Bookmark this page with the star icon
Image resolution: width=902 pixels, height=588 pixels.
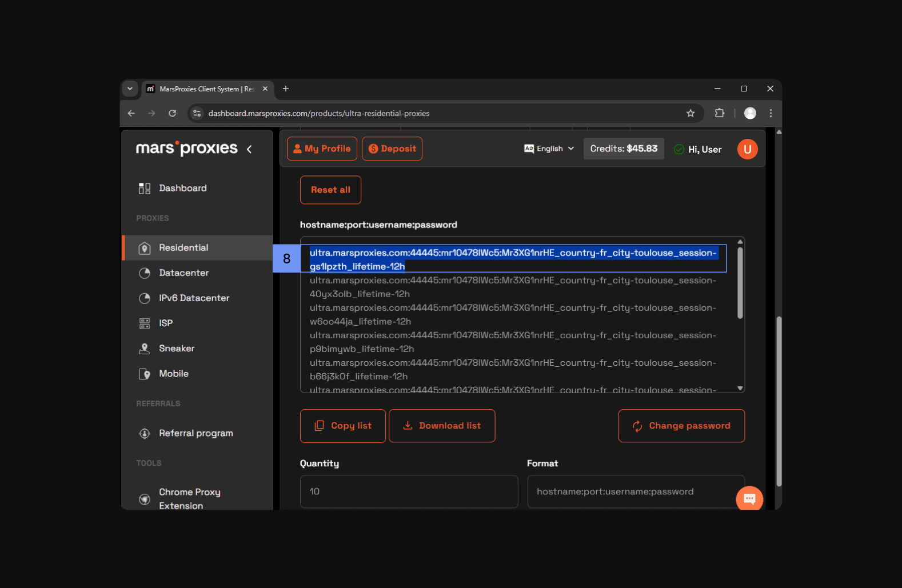[x=691, y=113]
